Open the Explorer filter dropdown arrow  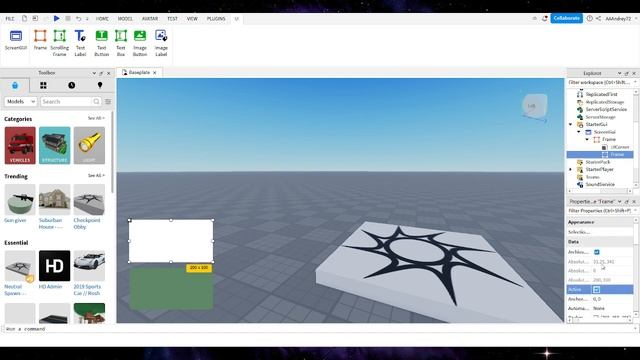(x=635, y=82)
